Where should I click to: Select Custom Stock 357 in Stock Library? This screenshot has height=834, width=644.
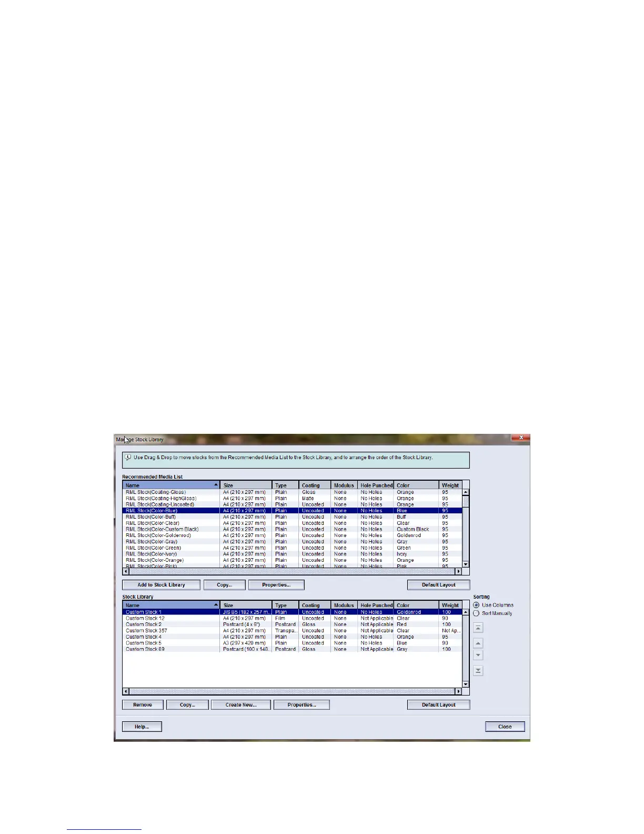(x=293, y=631)
